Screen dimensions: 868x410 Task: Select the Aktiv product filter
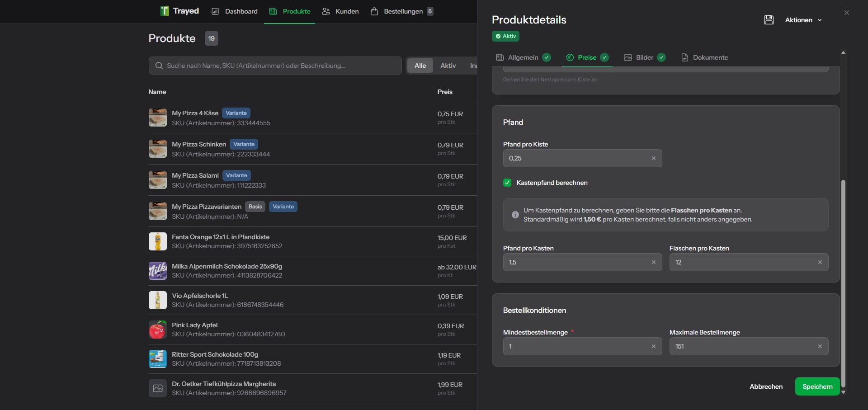coord(448,65)
